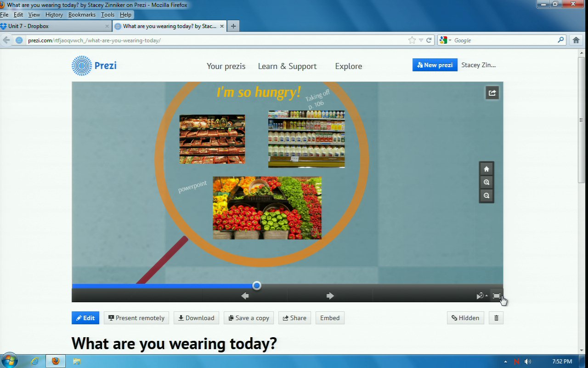The height and width of the screenshot is (368, 588).
Task: Open the Bookmarks menu
Action: (82, 15)
